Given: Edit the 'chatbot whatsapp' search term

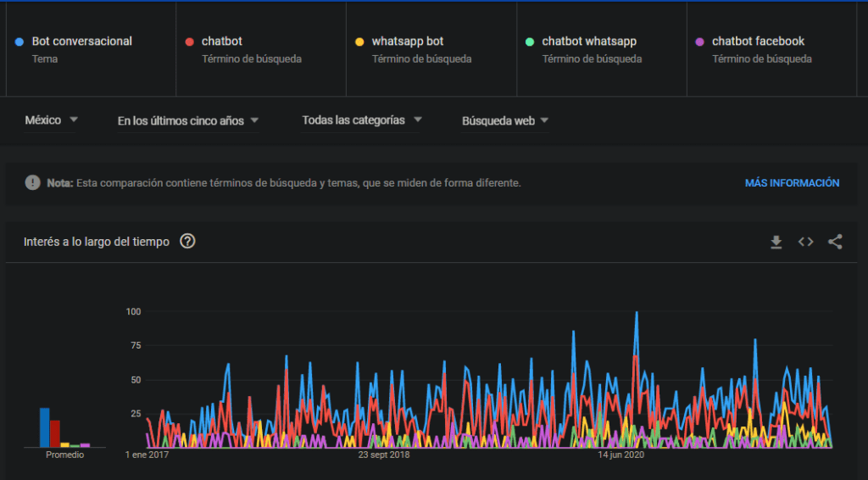Looking at the screenshot, I should (602, 49).
